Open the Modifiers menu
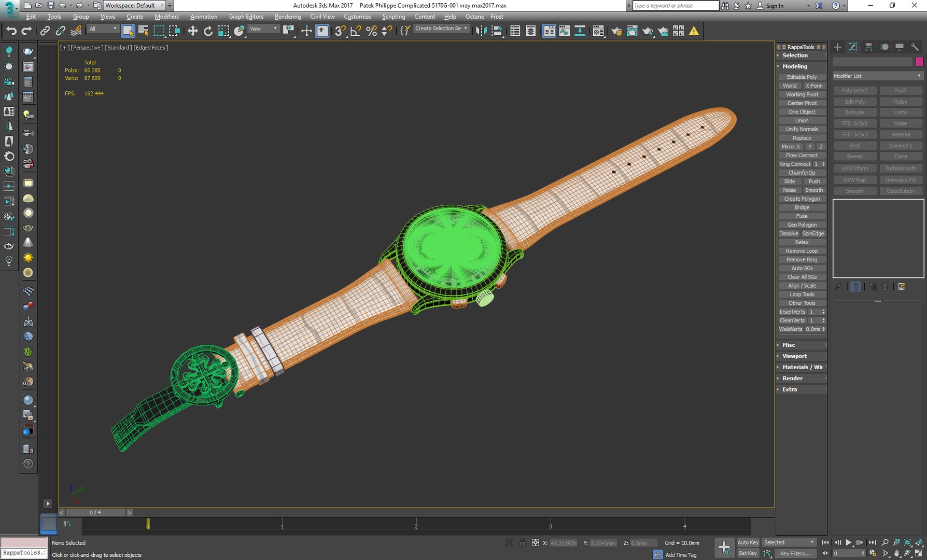This screenshot has width=927, height=560. tap(166, 17)
